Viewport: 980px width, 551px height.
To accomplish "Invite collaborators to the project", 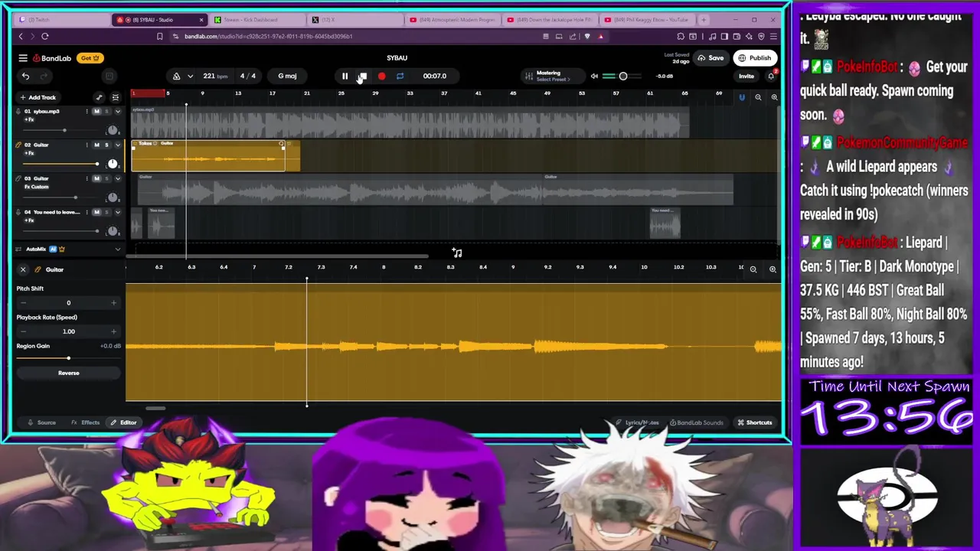I will click(746, 76).
